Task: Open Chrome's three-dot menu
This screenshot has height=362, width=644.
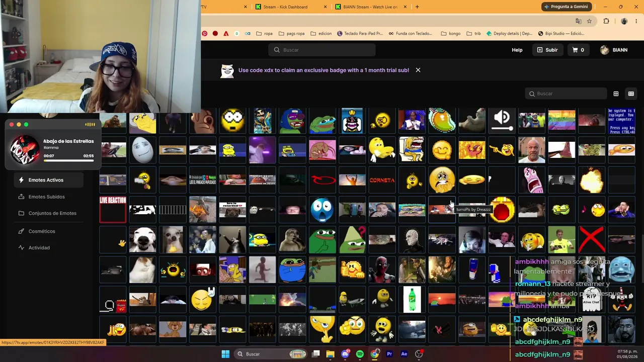Action: click(x=637, y=21)
